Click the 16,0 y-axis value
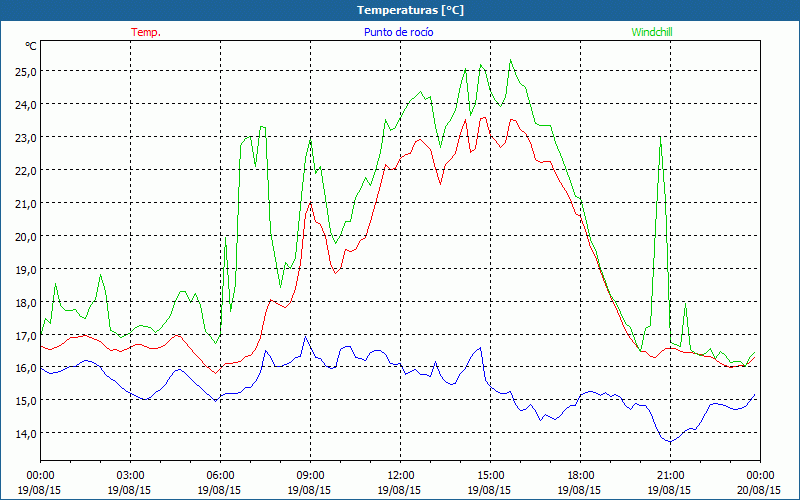 pyautogui.click(x=27, y=368)
